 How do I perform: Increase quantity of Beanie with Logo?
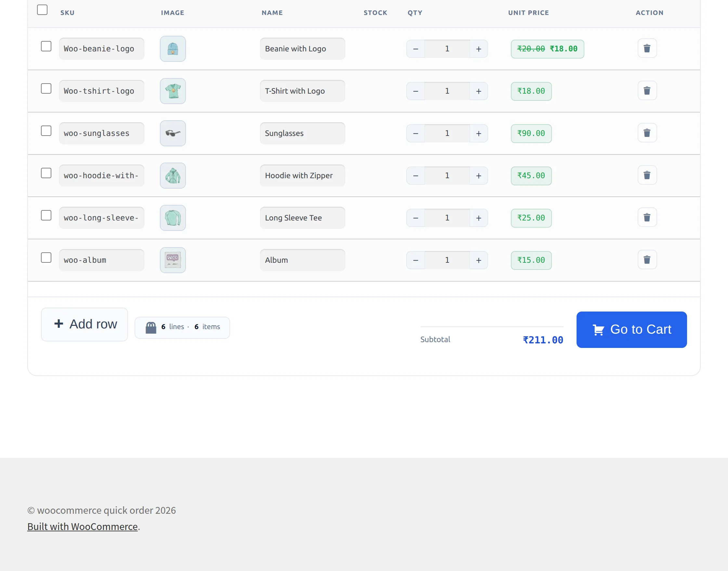(479, 49)
